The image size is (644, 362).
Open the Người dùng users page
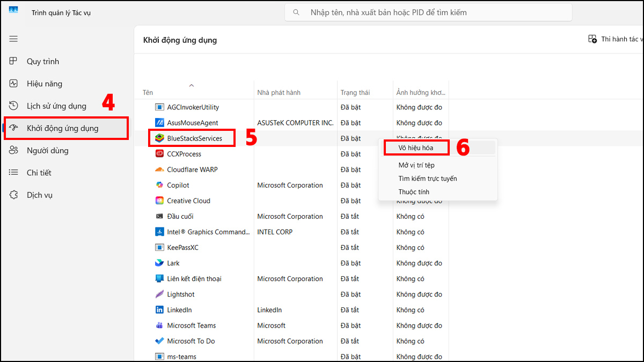coord(47,151)
